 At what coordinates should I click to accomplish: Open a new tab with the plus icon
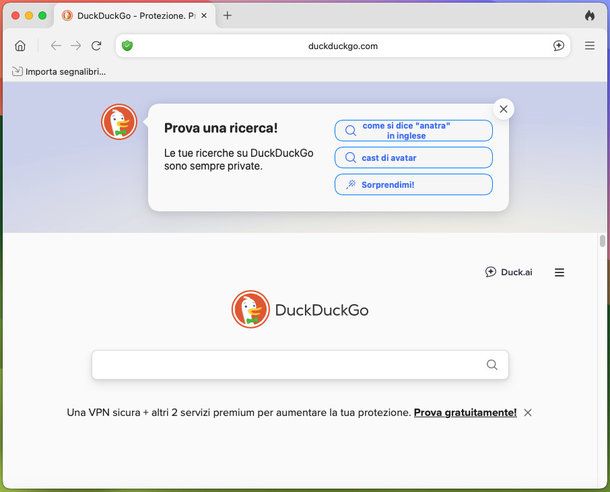click(228, 16)
